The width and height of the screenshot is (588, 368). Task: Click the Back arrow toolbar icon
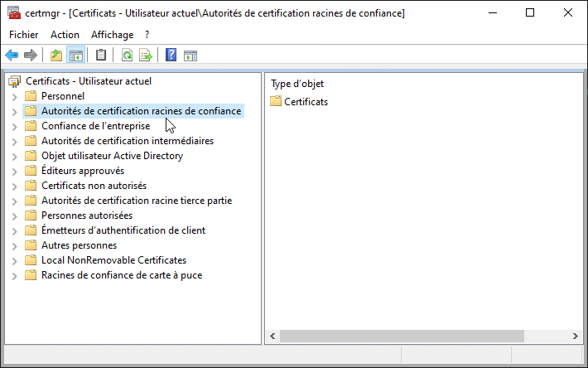click(12, 56)
